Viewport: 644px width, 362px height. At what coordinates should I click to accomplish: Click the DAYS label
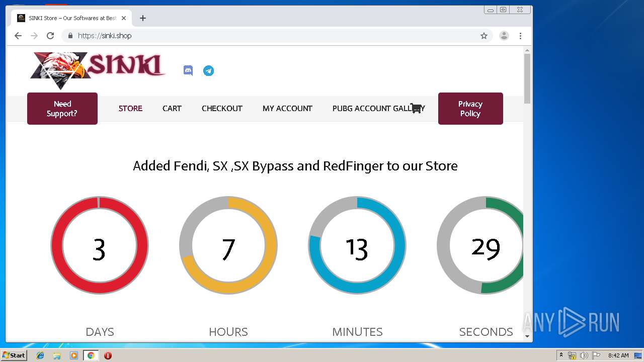pos(100,332)
